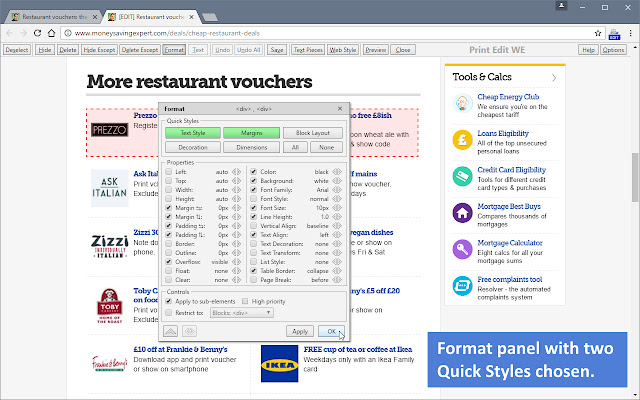
Task: Click the Loans Eligibility icon
Action: coord(463,139)
